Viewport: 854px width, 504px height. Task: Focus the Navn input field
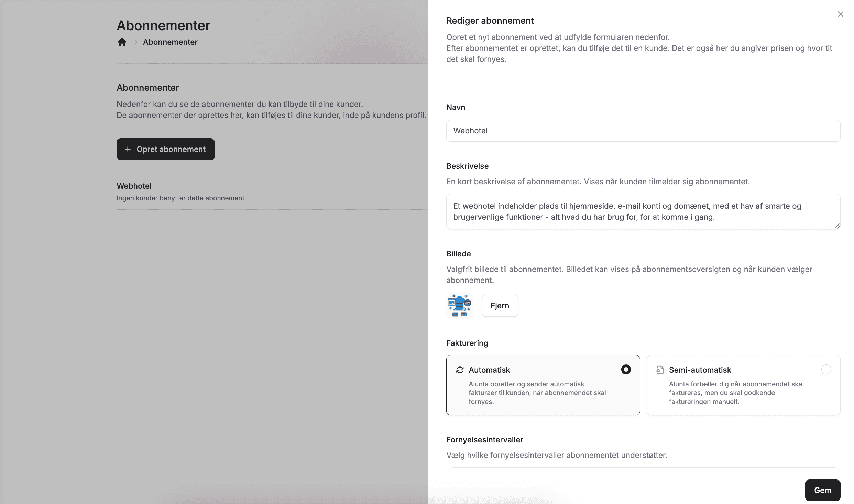pos(643,131)
